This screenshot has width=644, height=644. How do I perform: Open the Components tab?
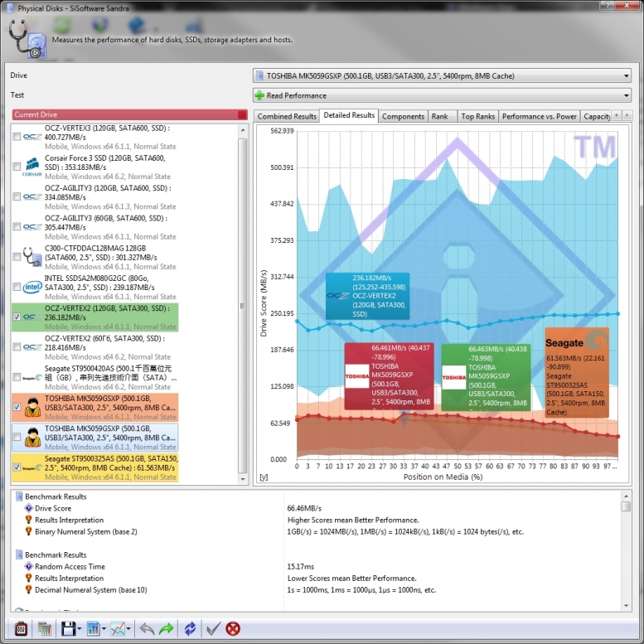[x=403, y=116]
